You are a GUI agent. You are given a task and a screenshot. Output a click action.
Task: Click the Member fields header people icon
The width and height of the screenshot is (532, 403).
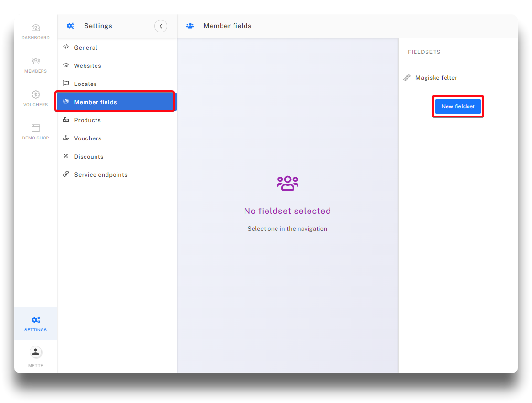(190, 26)
